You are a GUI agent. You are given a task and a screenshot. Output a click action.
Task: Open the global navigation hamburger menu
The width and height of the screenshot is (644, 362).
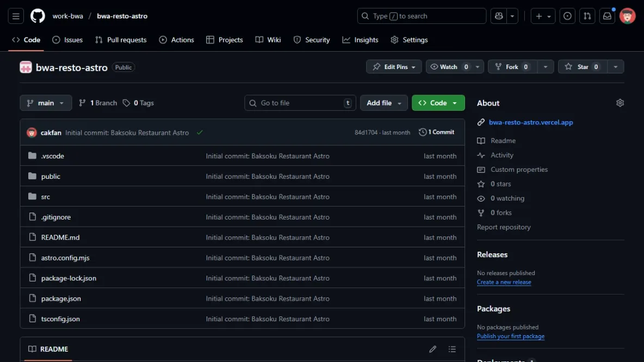[15, 15]
